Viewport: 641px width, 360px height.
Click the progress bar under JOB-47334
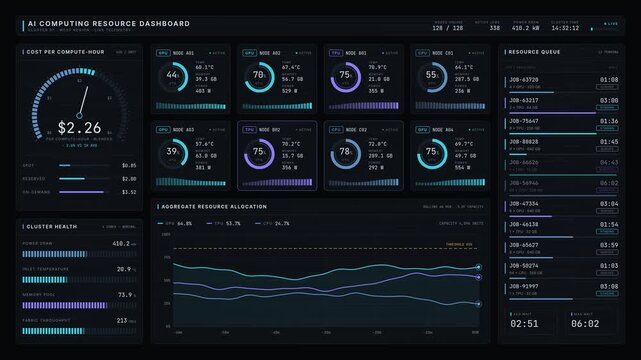[563, 217]
